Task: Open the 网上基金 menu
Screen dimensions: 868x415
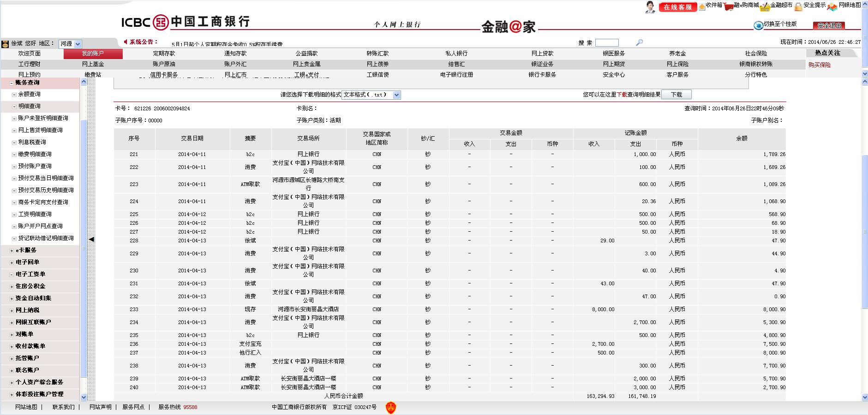Action: click(x=93, y=64)
